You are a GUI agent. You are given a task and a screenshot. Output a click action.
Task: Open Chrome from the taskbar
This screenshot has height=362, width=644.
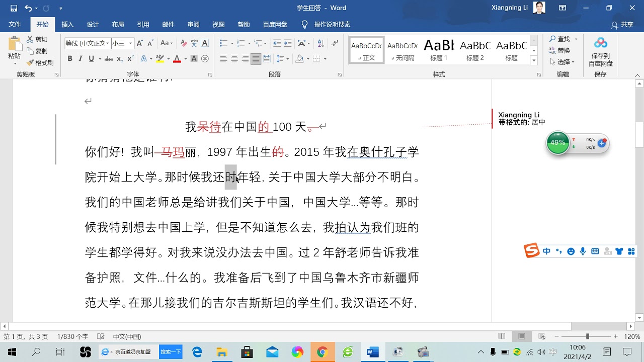tap(322, 352)
